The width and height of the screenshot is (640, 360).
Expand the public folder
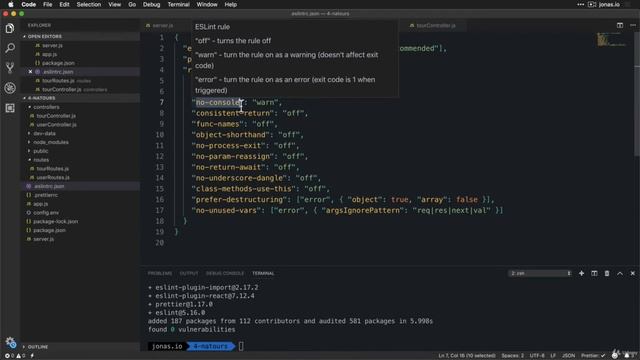(40, 151)
